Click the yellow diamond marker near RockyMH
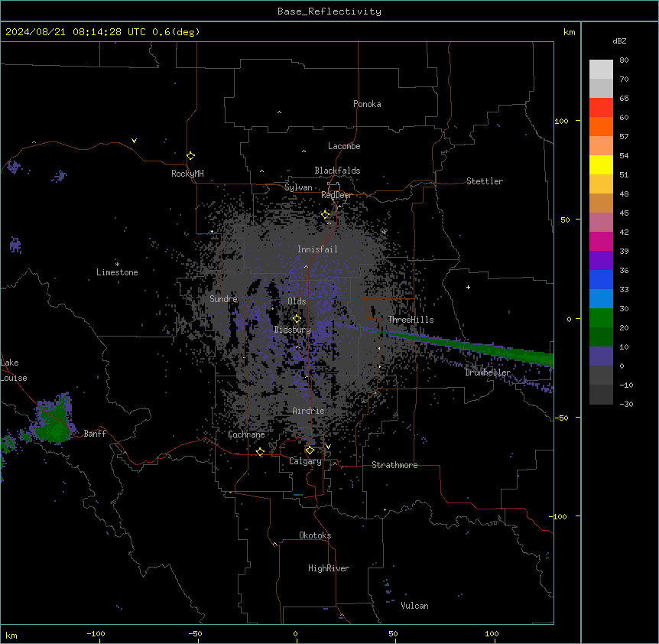The width and height of the screenshot is (659, 644). coord(190,156)
